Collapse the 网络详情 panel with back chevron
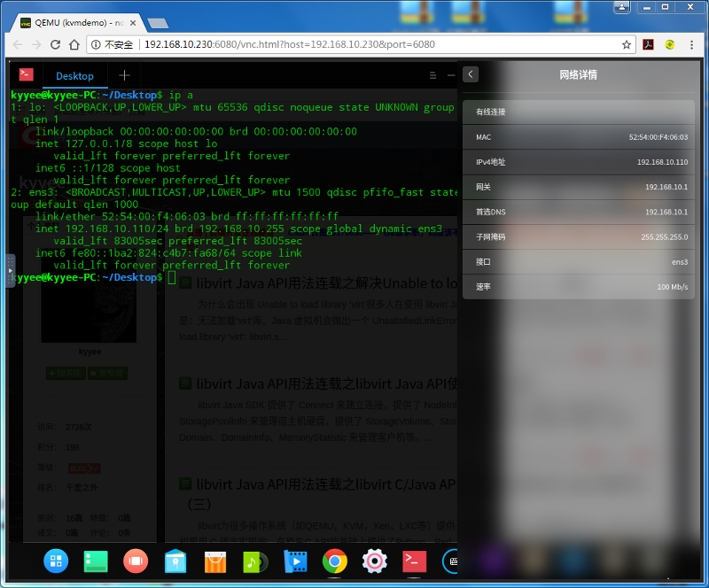This screenshot has height=588, width=709. pyautogui.click(x=471, y=74)
